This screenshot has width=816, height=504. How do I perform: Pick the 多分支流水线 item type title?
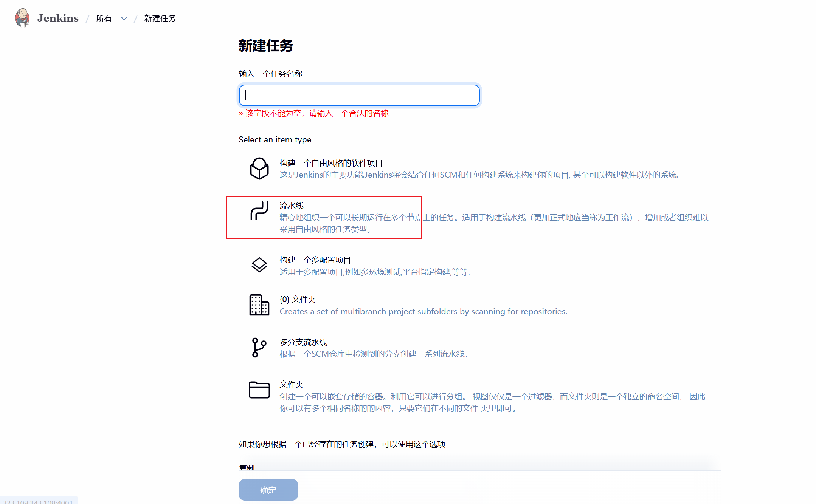coord(303,342)
